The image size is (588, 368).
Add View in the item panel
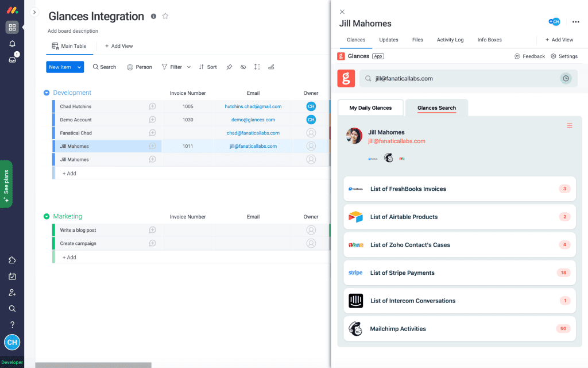pos(559,40)
